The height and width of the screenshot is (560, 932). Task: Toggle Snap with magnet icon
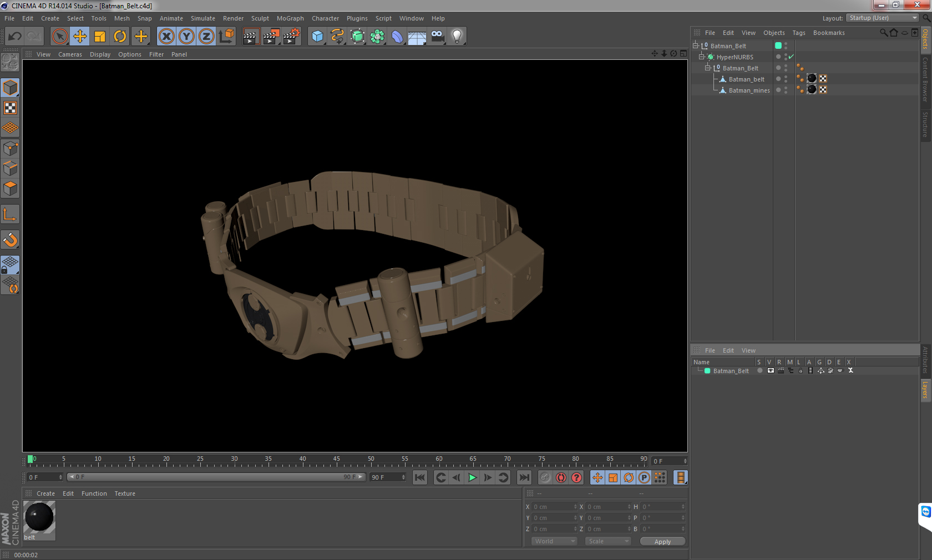point(11,240)
